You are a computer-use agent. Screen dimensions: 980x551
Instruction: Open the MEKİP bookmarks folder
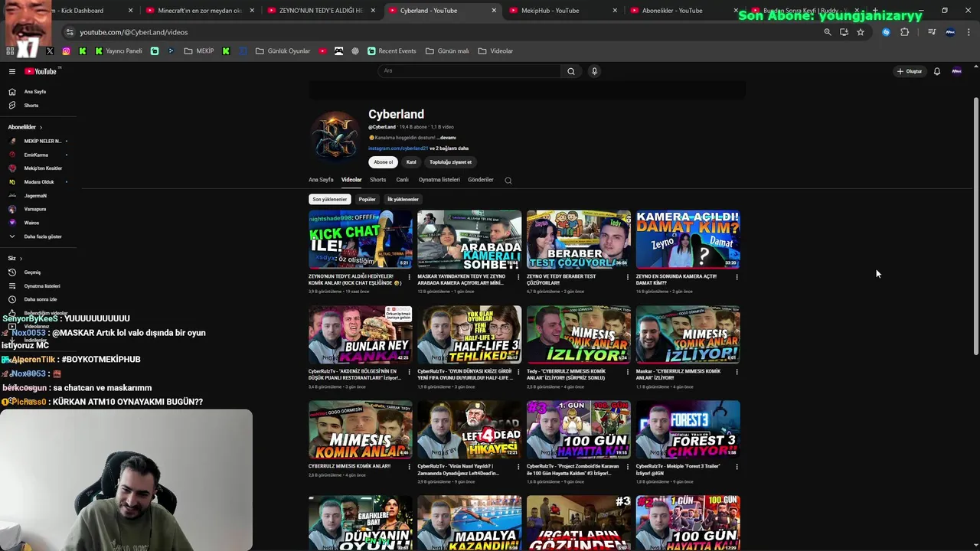(x=198, y=51)
